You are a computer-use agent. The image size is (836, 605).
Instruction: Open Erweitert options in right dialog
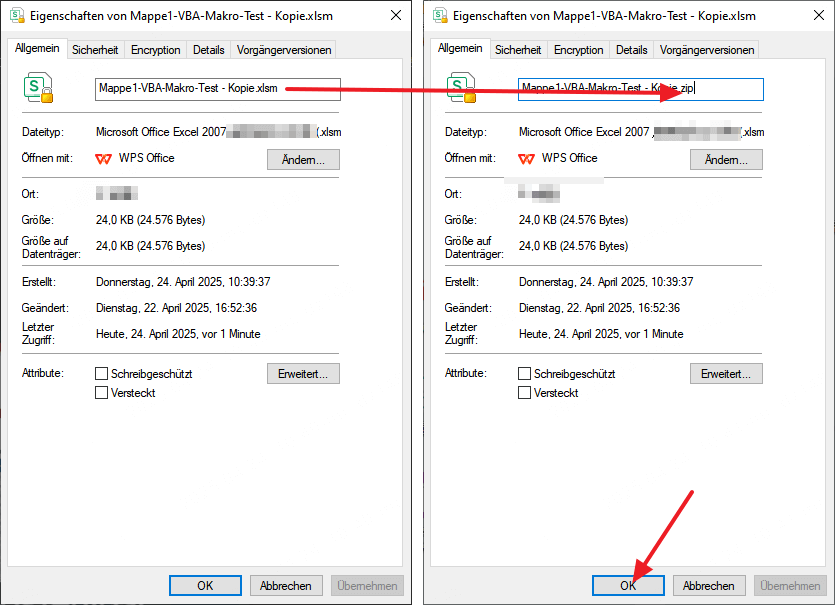point(726,374)
